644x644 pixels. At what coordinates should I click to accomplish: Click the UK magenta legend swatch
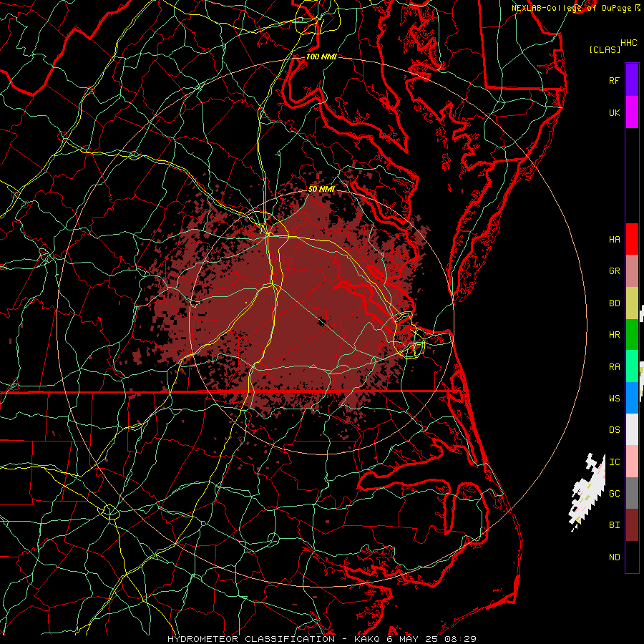click(x=632, y=112)
